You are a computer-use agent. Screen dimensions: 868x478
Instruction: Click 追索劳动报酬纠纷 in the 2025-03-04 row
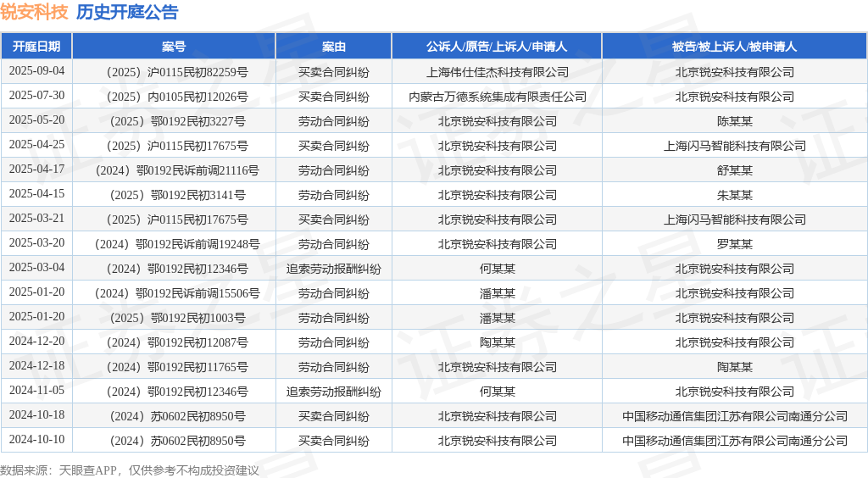coord(334,269)
